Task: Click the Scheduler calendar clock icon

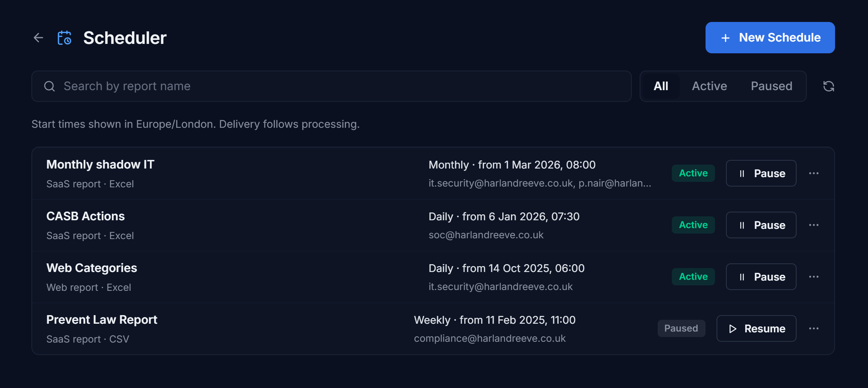Action: click(x=64, y=38)
